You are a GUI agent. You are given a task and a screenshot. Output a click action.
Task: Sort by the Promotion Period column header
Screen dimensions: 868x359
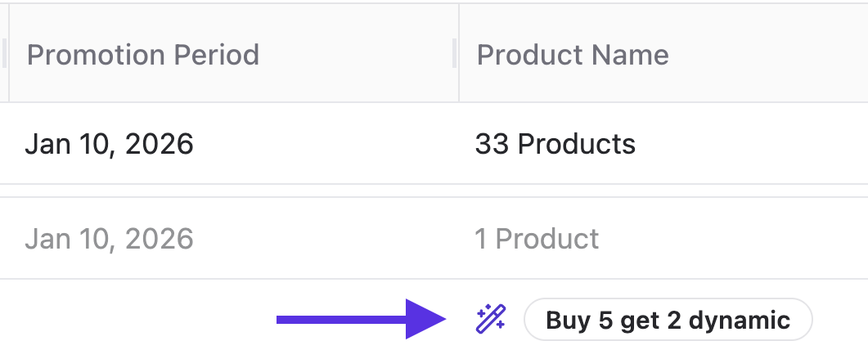click(143, 55)
